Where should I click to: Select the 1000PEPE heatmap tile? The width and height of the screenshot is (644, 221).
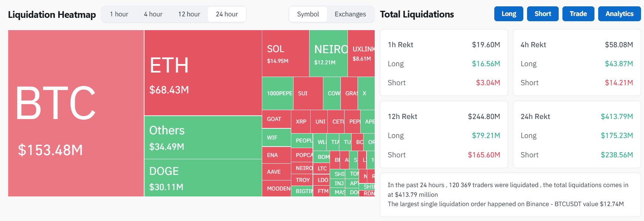[x=278, y=93]
